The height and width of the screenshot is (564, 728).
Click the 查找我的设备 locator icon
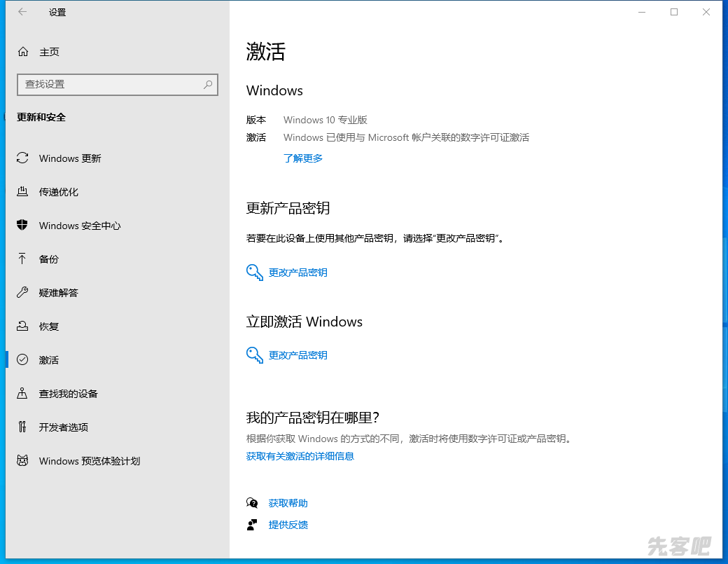coord(22,394)
